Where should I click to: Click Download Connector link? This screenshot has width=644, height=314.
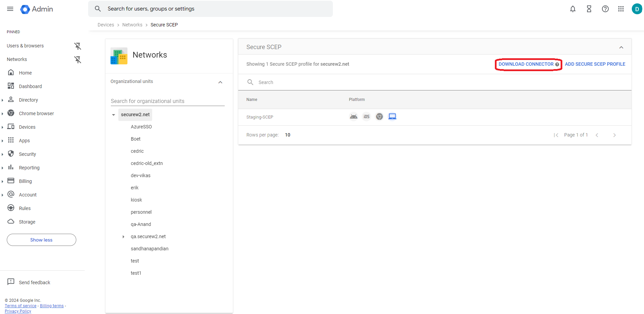pos(526,64)
